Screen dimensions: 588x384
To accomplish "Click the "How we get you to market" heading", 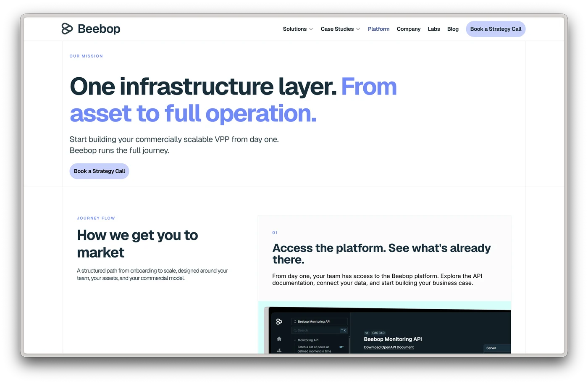I will point(137,244).
